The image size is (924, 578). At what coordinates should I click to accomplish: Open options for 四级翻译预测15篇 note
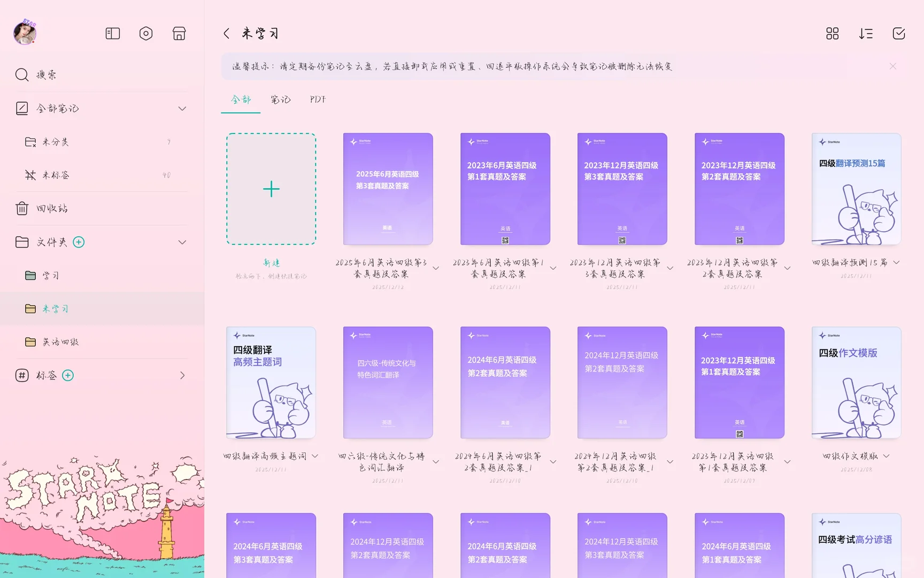pos(896,262)
